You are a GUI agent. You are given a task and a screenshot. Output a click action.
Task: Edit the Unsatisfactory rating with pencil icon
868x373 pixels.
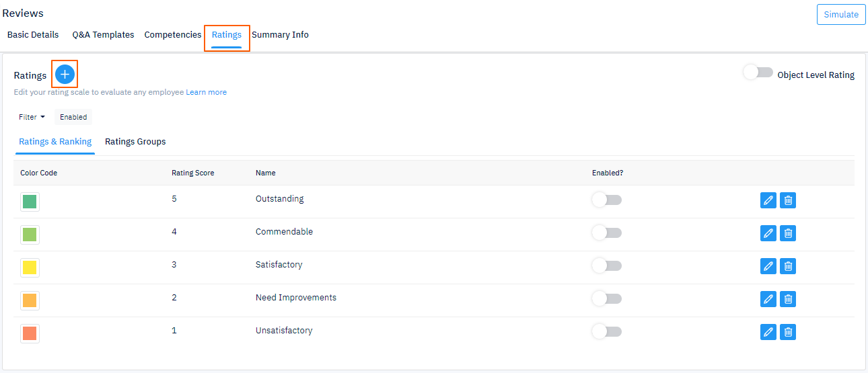pos(768,332)
